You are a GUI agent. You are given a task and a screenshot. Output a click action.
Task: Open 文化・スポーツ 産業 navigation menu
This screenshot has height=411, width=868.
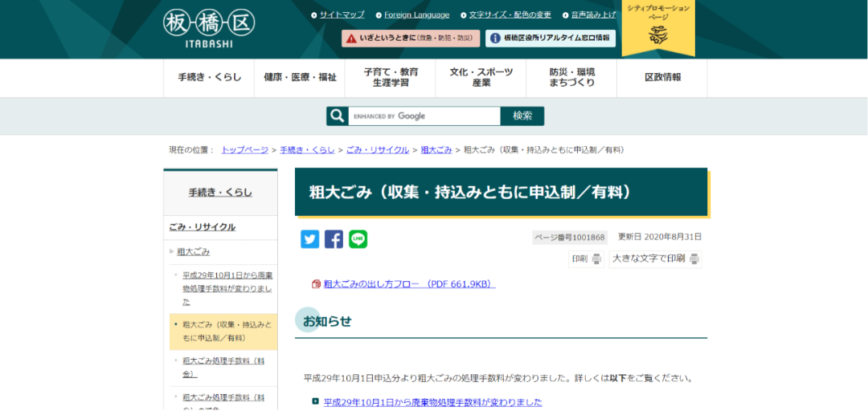[x=481, y=78]
